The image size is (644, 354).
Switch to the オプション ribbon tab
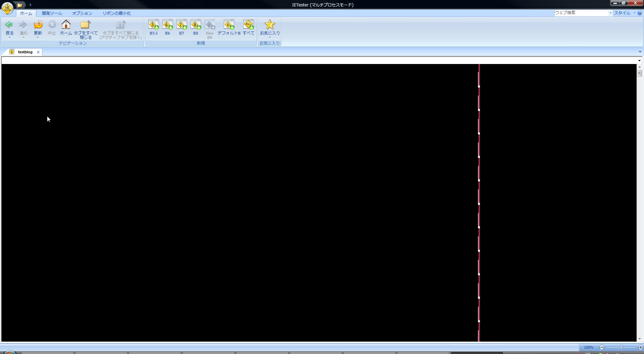[x=82, y=13]
